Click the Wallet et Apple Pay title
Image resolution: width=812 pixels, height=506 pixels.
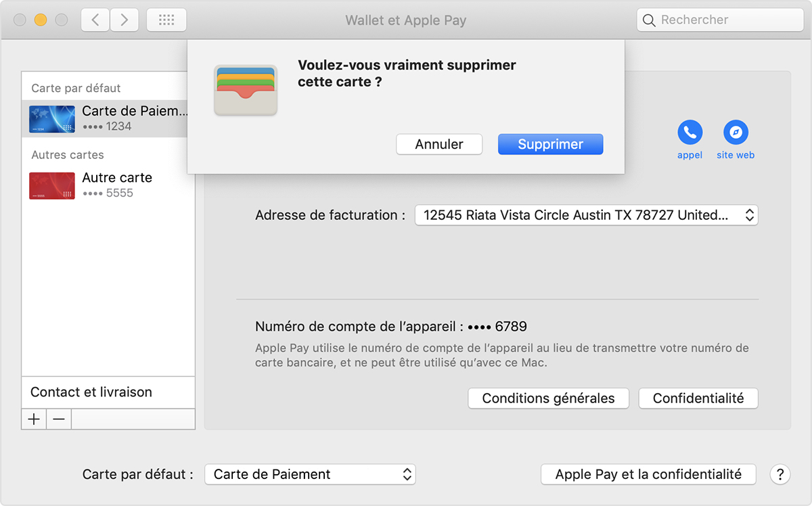(406, 20)
